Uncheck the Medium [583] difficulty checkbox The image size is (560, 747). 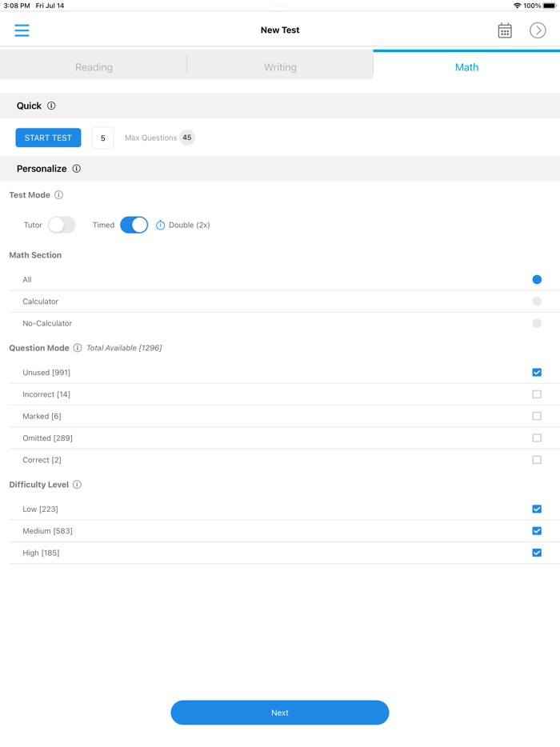point(537,531)
